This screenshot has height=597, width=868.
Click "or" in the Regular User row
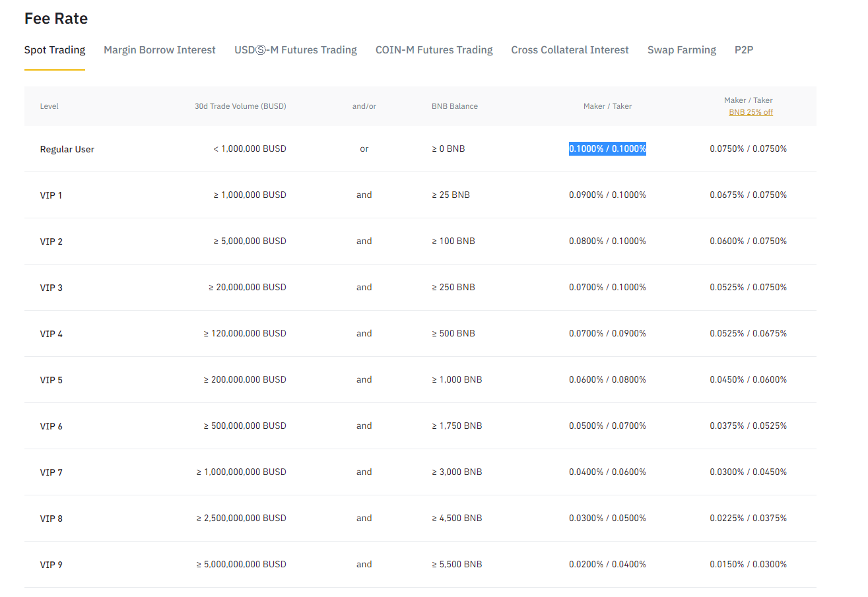point(364,149)
